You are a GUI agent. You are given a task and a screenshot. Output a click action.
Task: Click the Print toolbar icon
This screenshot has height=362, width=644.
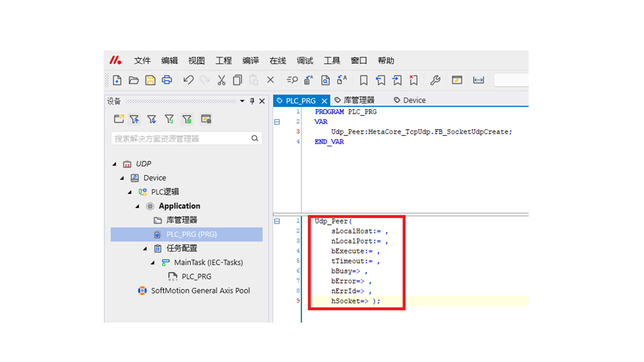[x=167, y=80]
